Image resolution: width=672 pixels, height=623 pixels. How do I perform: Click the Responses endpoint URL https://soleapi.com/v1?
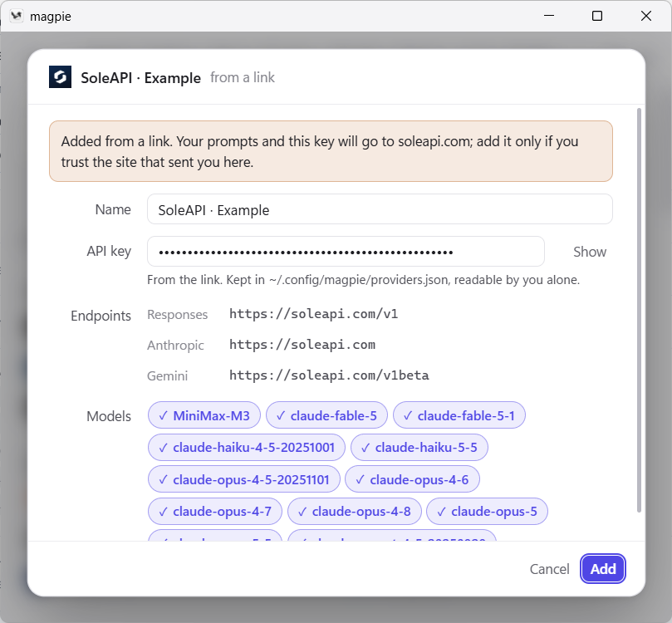[x=314, y=314]
